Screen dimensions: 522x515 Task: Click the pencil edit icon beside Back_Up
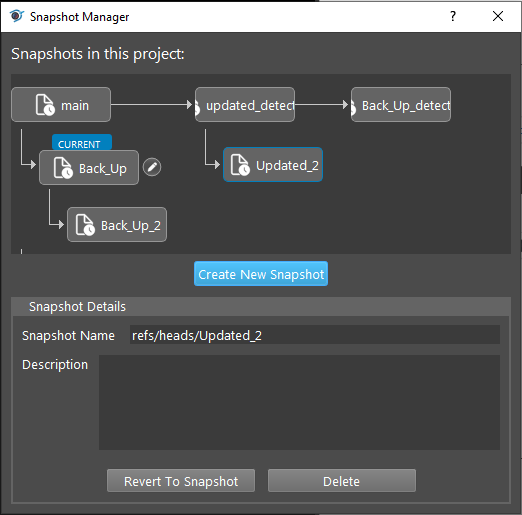tap(152, 167)
